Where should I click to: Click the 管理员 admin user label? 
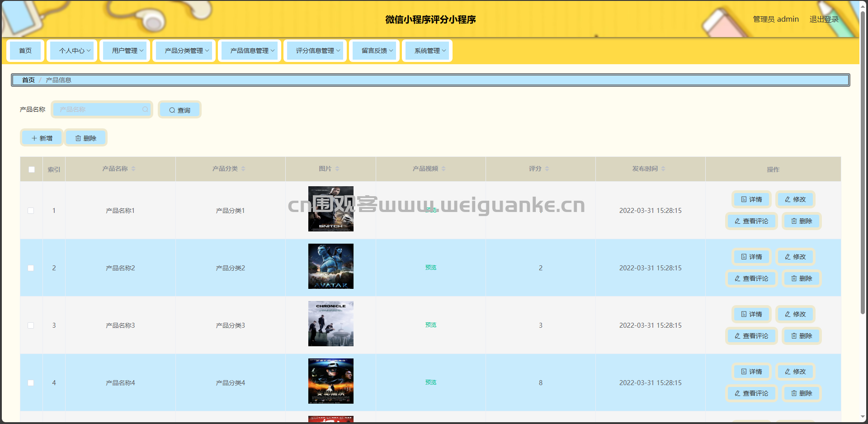pyautogui.click(x=776, y=19)
